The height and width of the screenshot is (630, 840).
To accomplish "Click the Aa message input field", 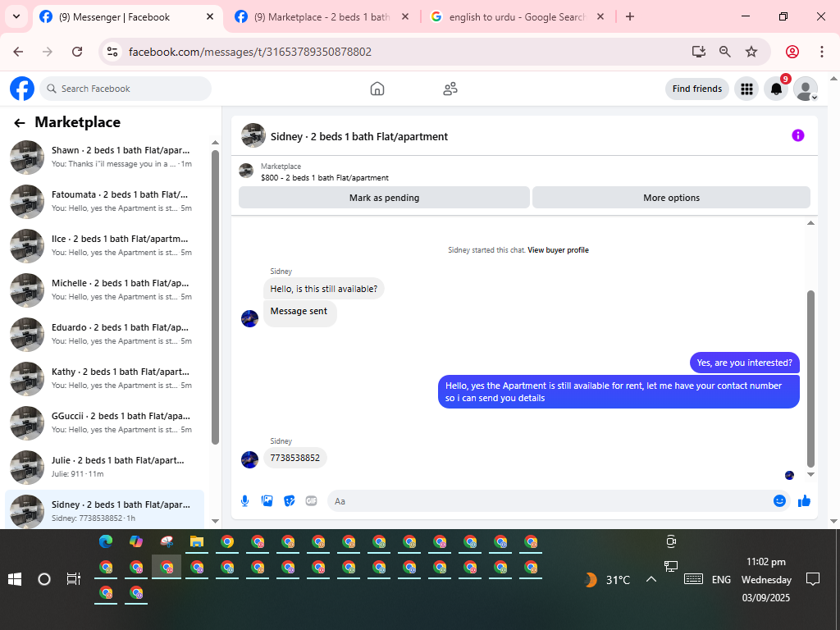I will click(x=550, y=501).
